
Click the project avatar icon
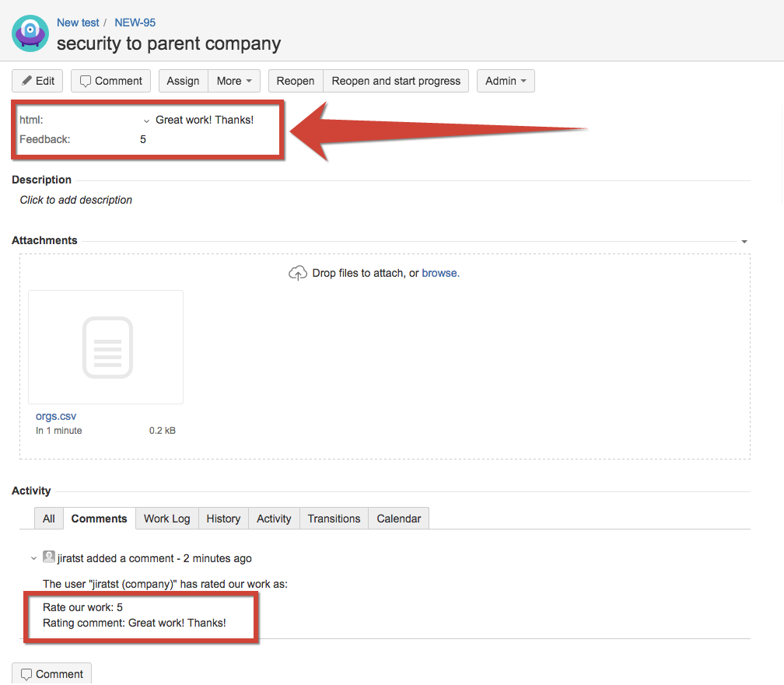(x=30, y=34)
